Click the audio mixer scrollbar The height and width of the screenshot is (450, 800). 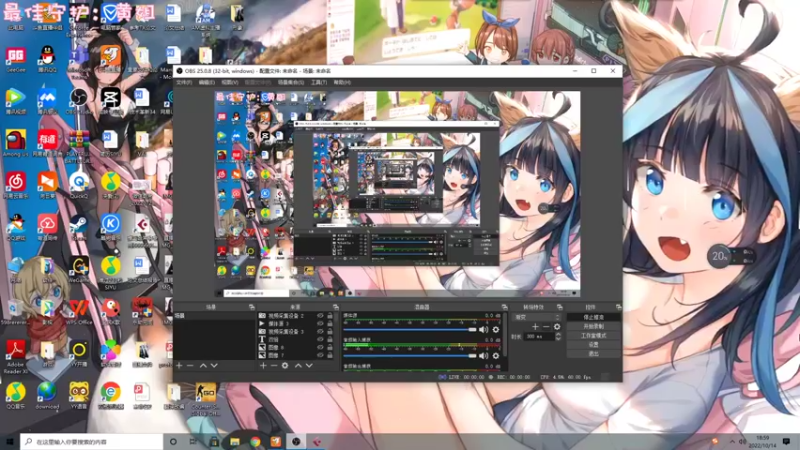[505, 335]
